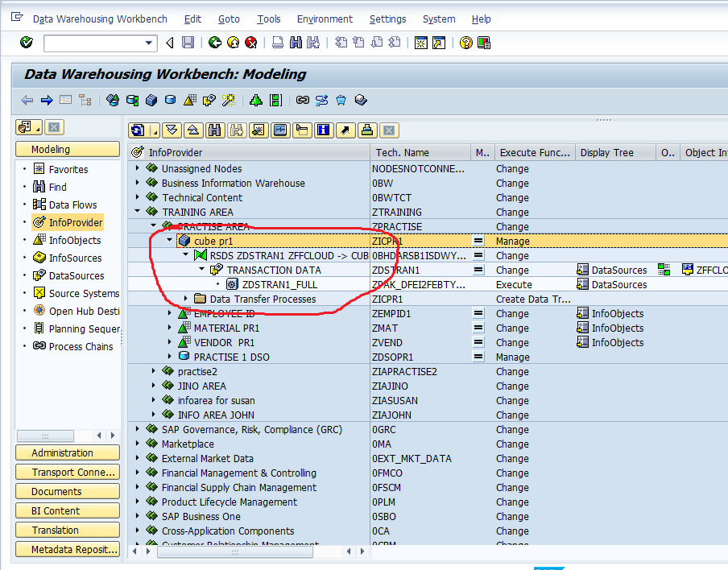Open the Goto menu
Screen dimensions: 728x570
point(228,19)
